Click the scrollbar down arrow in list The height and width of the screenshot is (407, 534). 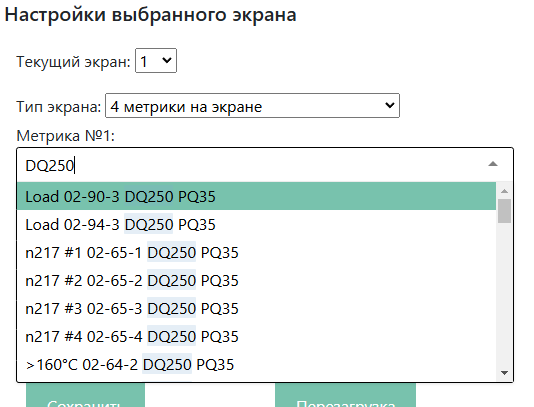point(504,373)
